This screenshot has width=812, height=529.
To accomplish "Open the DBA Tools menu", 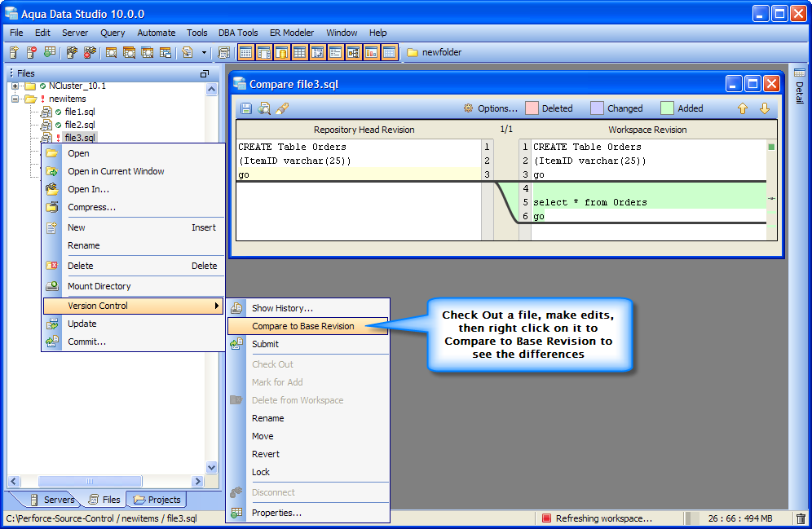I will pyautogui.click(x=238, y=33).
